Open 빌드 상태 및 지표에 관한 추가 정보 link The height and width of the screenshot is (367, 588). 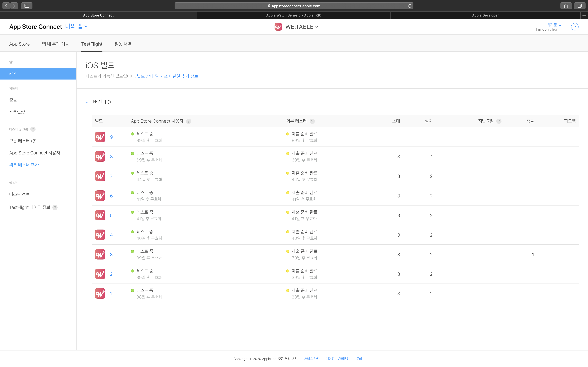pos(167,76)
